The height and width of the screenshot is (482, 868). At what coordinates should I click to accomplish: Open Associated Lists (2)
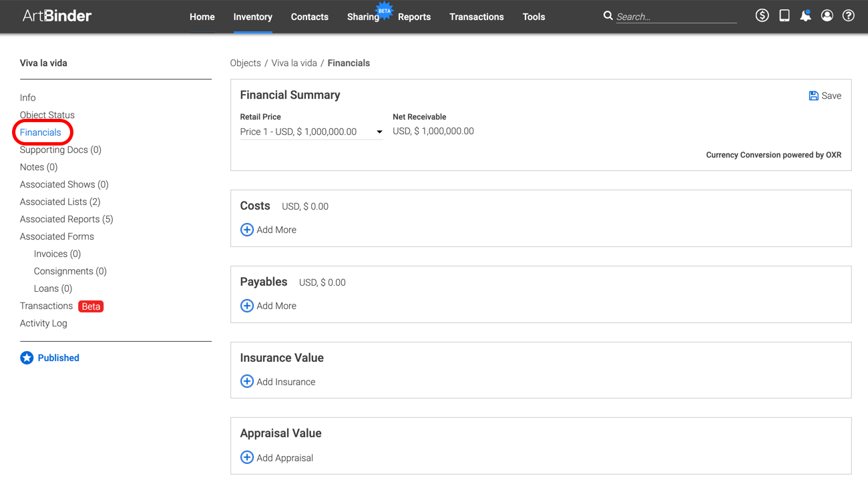60,202
